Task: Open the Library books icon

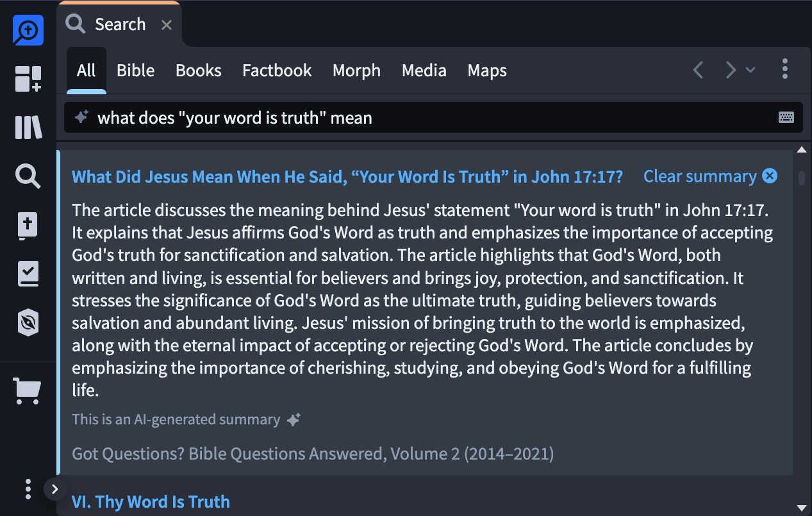Action: tap(28, 128)
